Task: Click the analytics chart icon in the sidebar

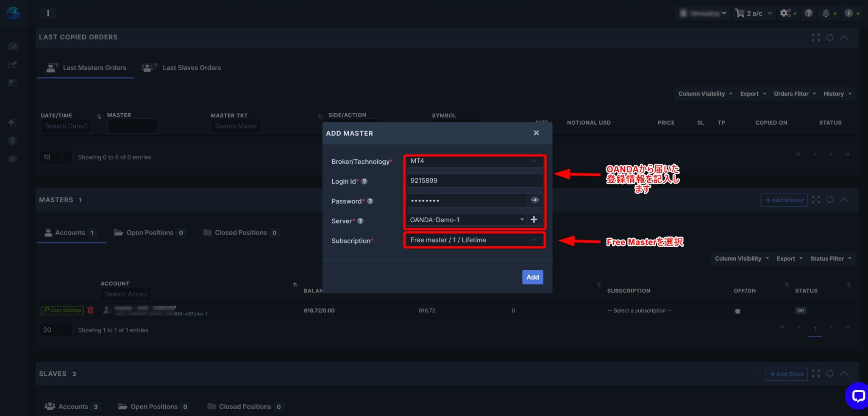Action: point(12,64)
